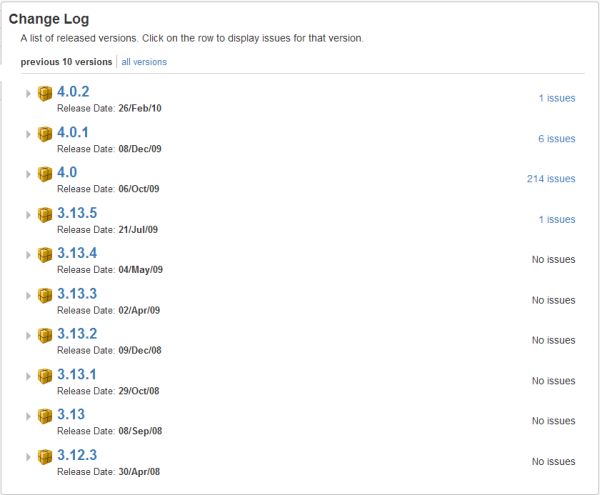Image resolution: width=600 pixels, height=495 pixels.
Task: Click release date '08/Dec/09'
Action: click(x=140, y=149)
